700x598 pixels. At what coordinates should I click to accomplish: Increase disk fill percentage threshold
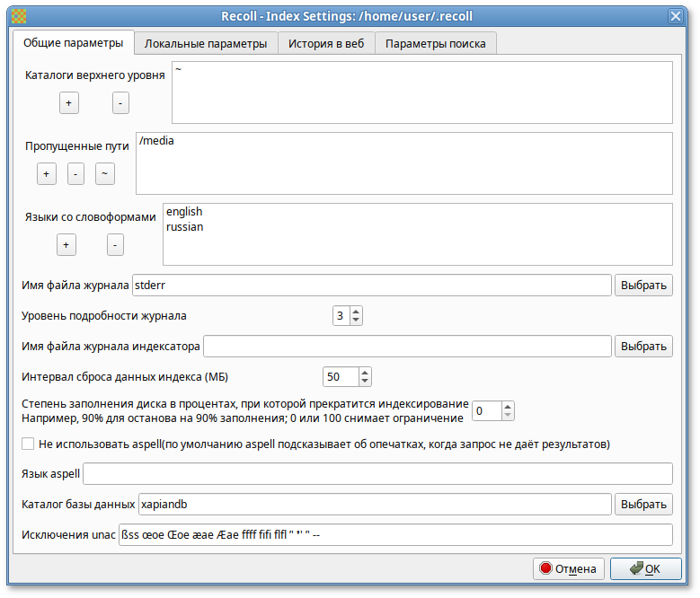509,406
